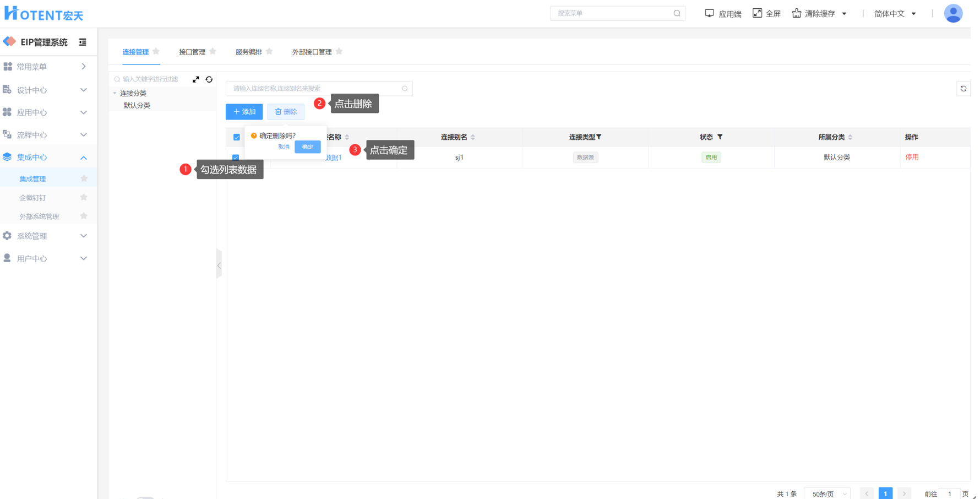Viewport: 980px width, 499px height.
Task: Click the 清除缓存 clear cache icon
Action: [x=797, y=13]
